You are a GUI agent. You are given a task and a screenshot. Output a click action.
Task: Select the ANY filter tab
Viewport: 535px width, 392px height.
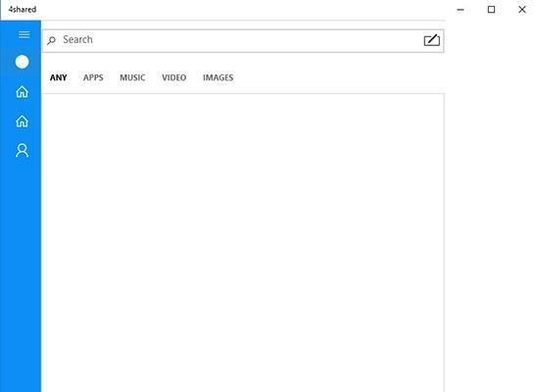coord(59,77)
